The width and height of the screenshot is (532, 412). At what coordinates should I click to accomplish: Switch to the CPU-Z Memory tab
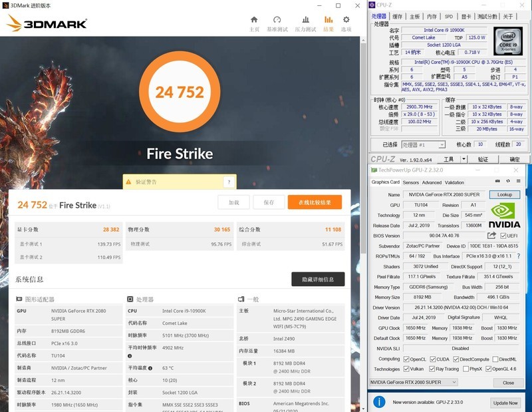(x=432, y=16)
